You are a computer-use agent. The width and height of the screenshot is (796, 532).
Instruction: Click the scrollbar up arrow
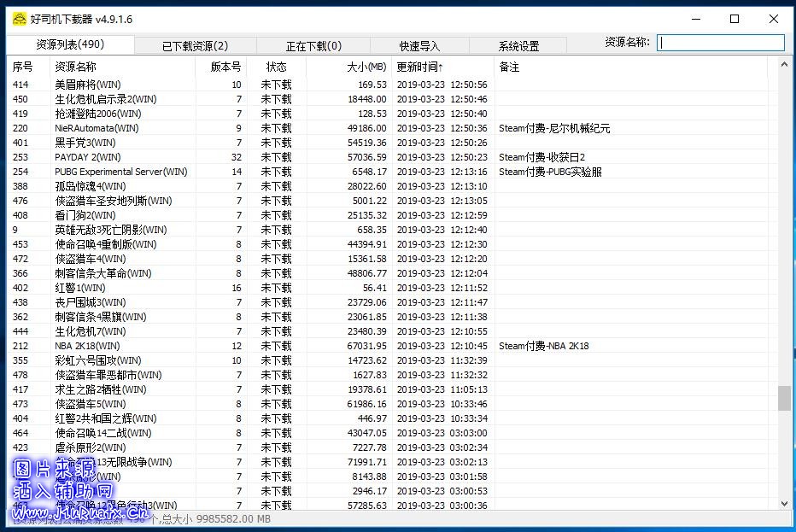pos(784,64)
